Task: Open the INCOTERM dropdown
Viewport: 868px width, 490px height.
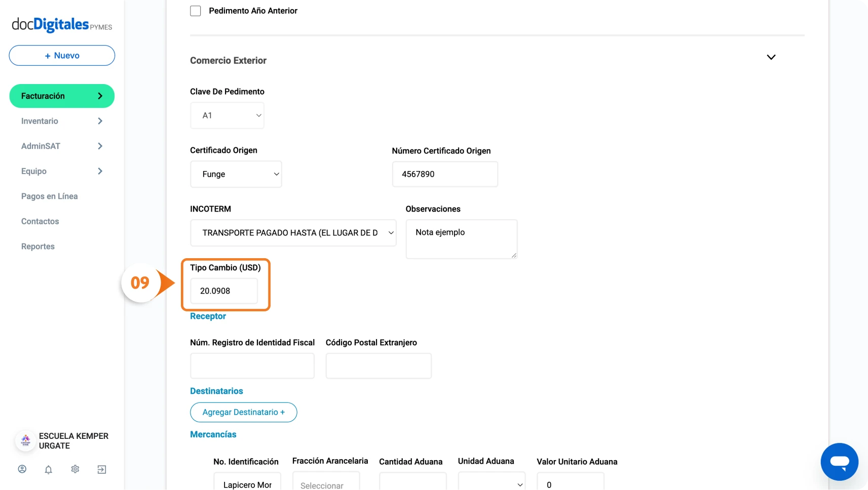Action: click(x=293, y=233)
